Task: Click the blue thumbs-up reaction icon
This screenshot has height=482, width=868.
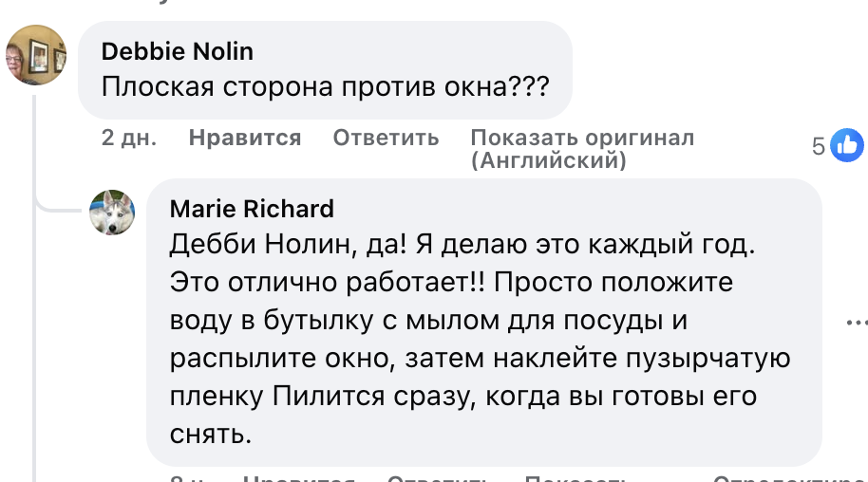Action: (846, 146)
